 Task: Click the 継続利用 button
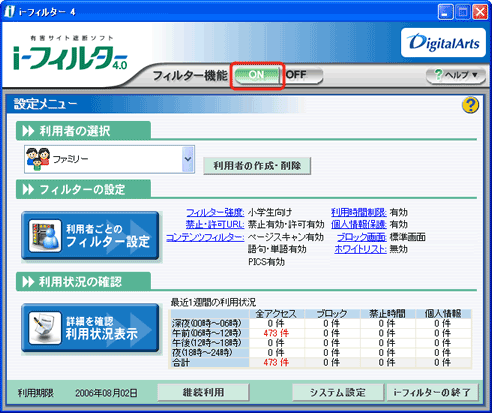[203, 392]
